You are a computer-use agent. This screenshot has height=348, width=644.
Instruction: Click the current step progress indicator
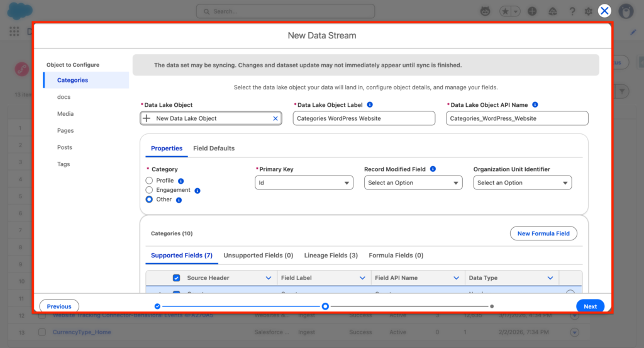pyautogui.click(x=325, y=306)
